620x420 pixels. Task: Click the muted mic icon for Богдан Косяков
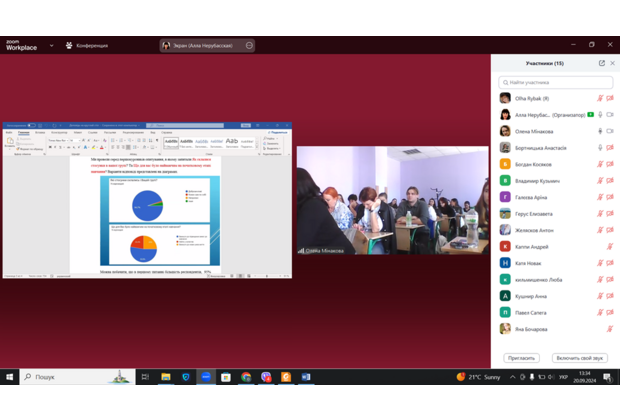[x=600, y=164]
